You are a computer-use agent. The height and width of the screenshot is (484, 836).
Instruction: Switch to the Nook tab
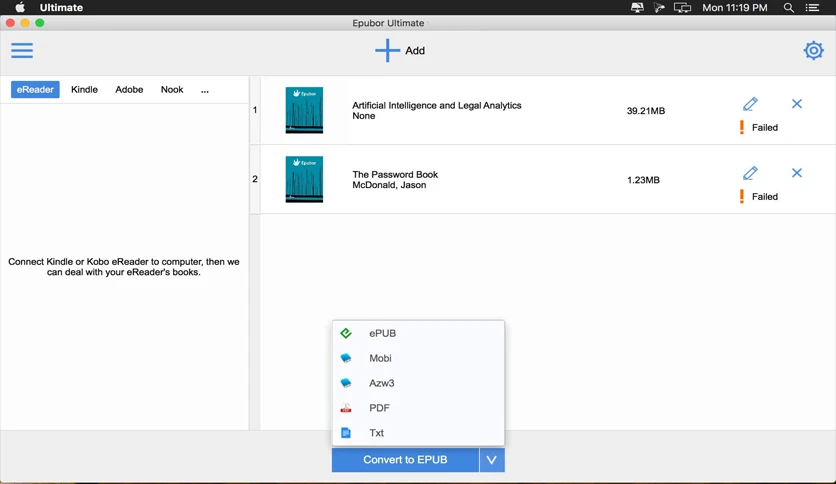(x=172, y=90)
